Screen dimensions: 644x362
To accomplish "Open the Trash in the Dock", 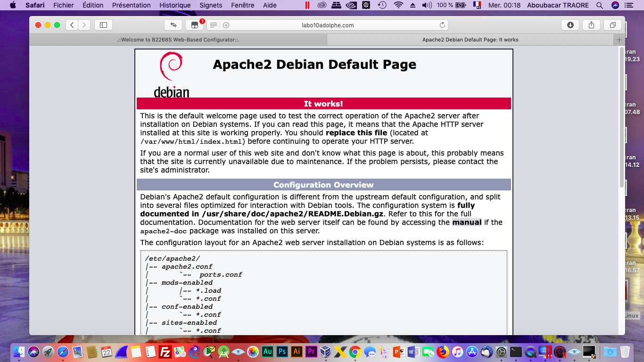I will [625, 352].
